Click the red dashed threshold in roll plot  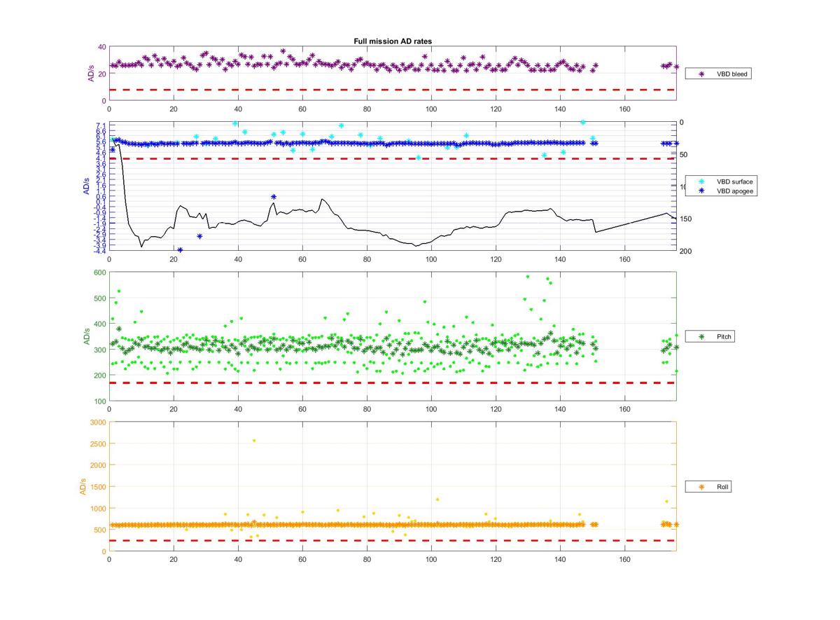(x=392, y=540)
